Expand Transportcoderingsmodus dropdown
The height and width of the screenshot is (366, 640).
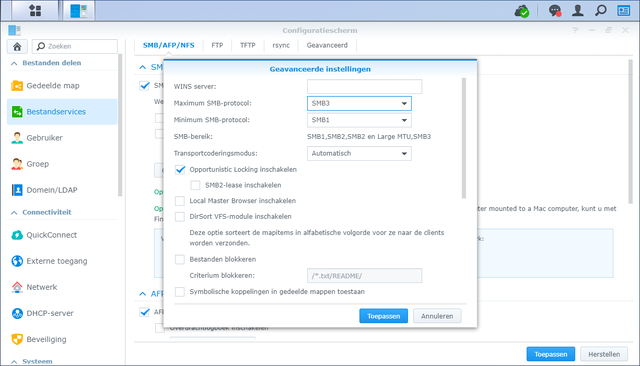click(x=359, y=153)
